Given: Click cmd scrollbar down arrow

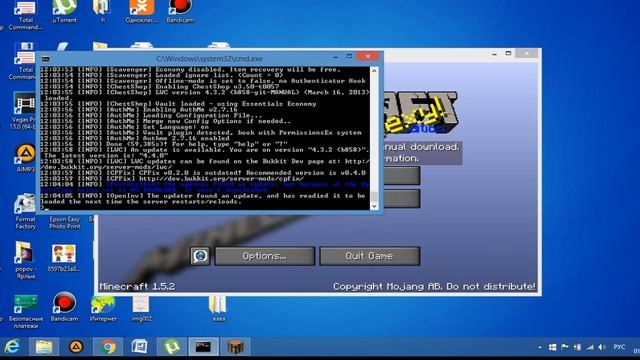Looking at the screenshot, I should point(374,206).
